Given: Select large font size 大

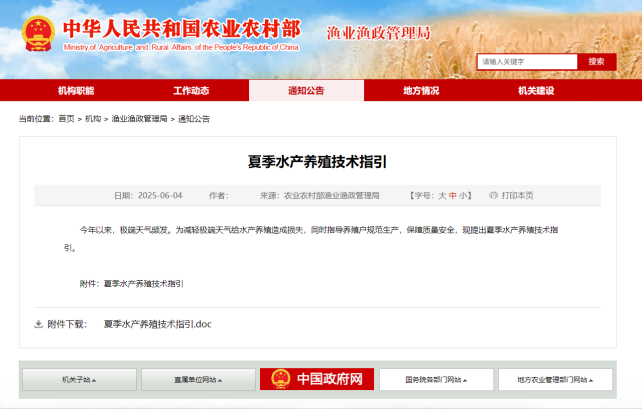Looking at the screenshot, I should click(x=442, y=195).
